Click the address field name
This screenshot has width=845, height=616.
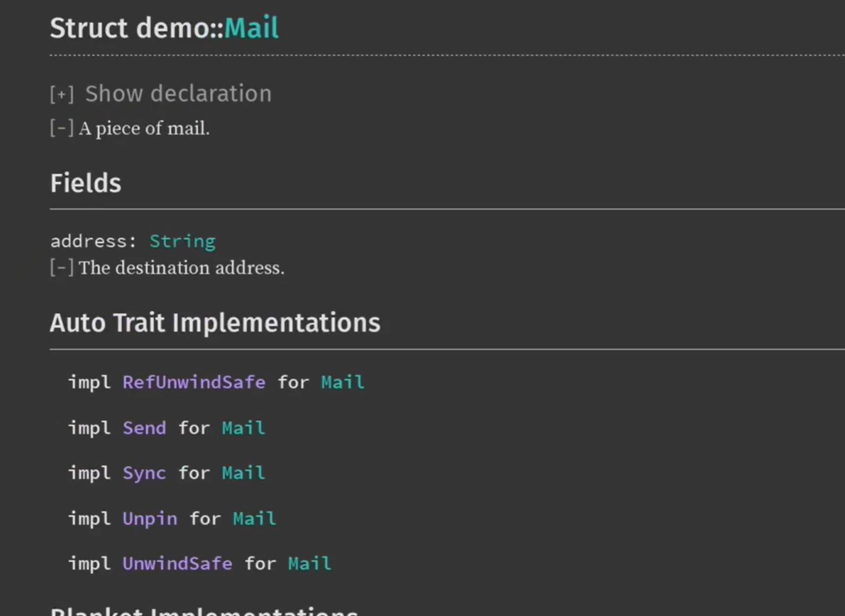point(88,241)
